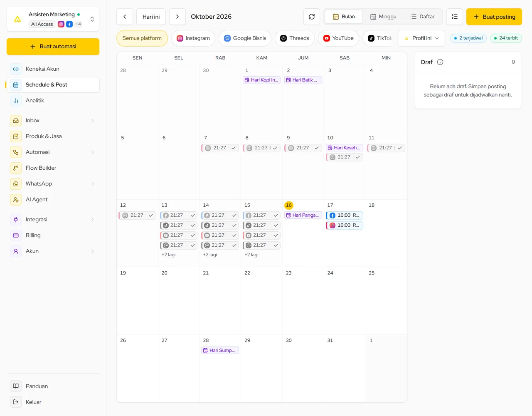Click the Analitik bar chart icon
532x416 pixels.
16,101
